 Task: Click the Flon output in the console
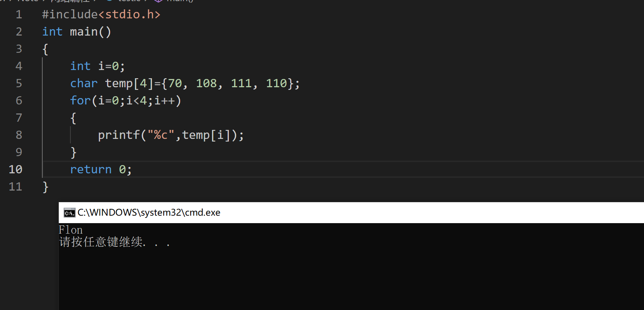point(71,230)
